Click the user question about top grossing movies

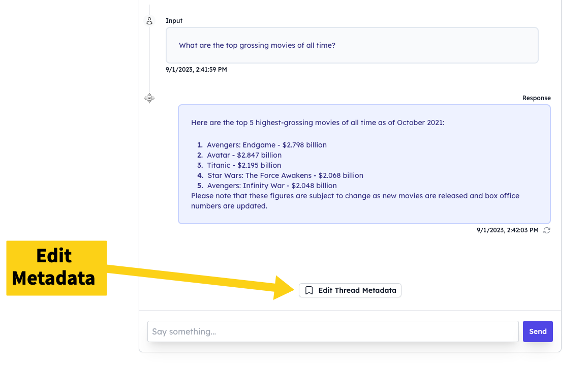(x=257, y=45)
